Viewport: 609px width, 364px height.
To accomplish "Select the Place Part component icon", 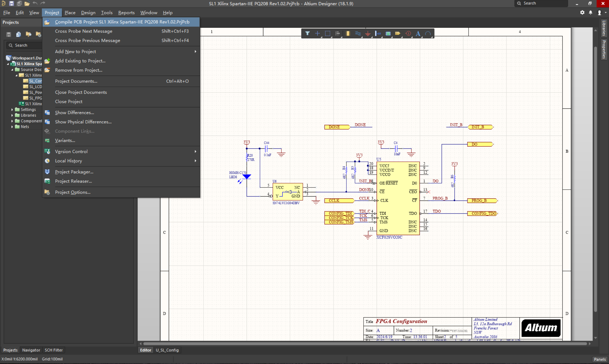I will point(348,33).
